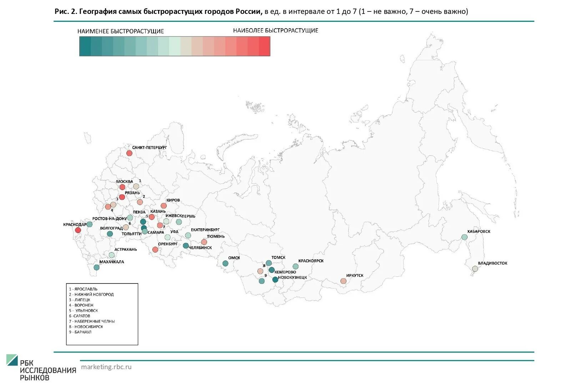Select the Tomsk marker dot

click(x=269, y=263)
